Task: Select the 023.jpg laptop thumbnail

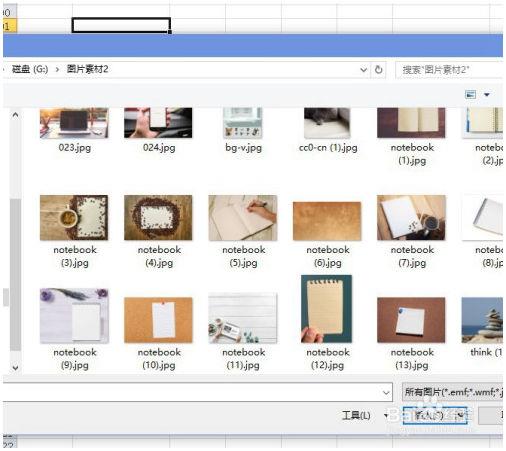Action: pyautogui.click(x=74, y=123)
